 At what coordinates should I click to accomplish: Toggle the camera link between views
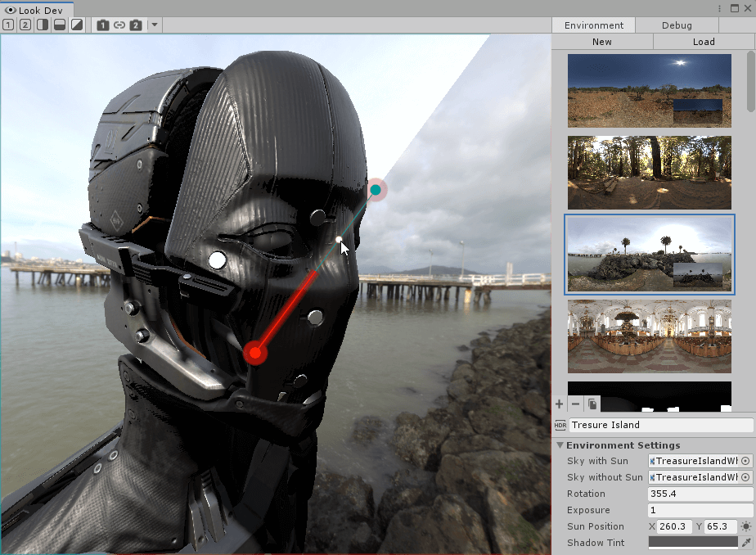tap(119, 25)
